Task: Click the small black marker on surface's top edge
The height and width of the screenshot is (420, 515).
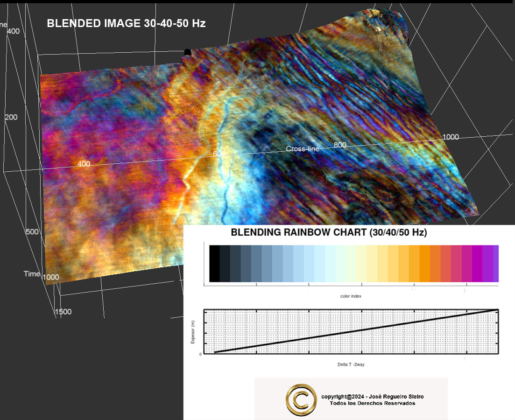Action: (x=187, y=52)
